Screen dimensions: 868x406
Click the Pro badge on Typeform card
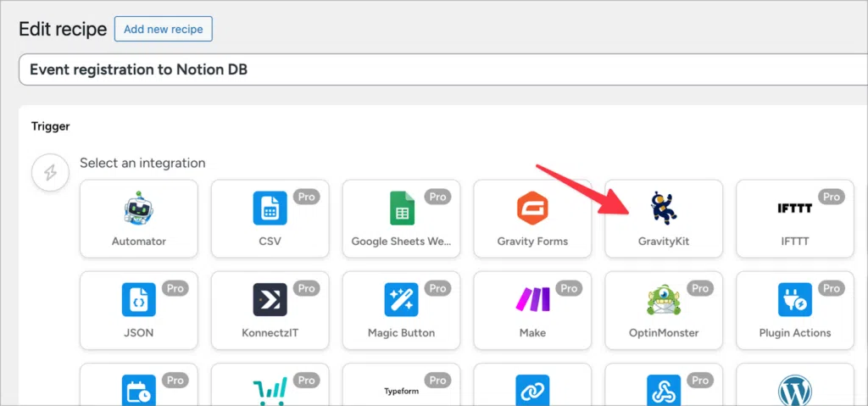(x=438, y=380)
